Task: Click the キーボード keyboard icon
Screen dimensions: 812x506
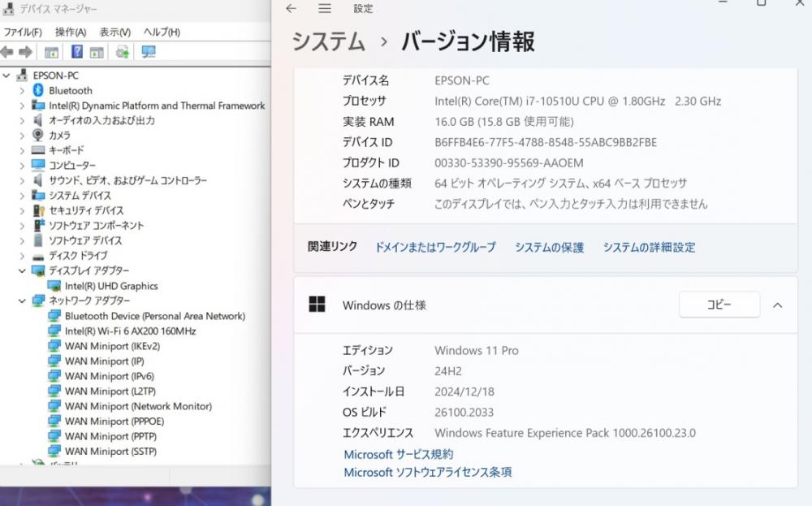Action: 38,150
